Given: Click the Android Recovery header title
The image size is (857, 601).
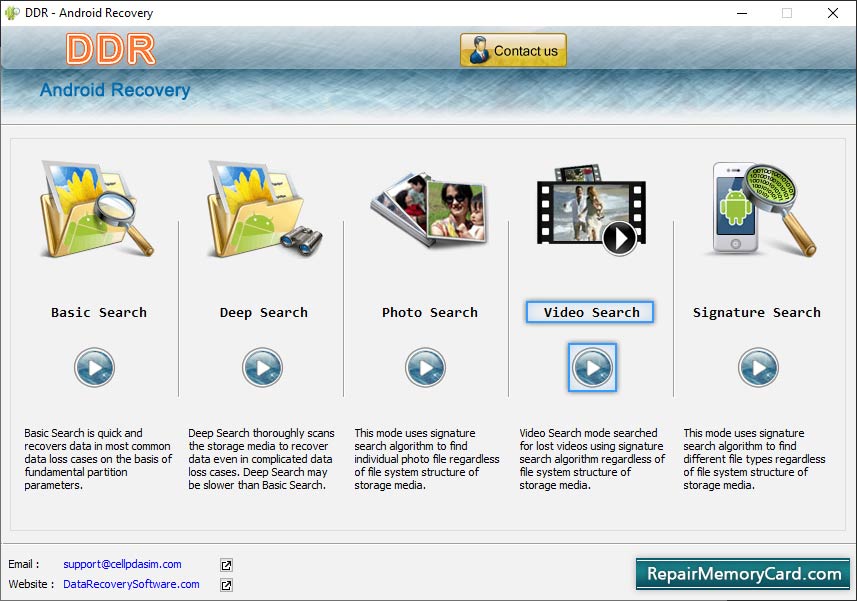Looking at the screenshot, I should pyautogui.click(x=115, y=90).
